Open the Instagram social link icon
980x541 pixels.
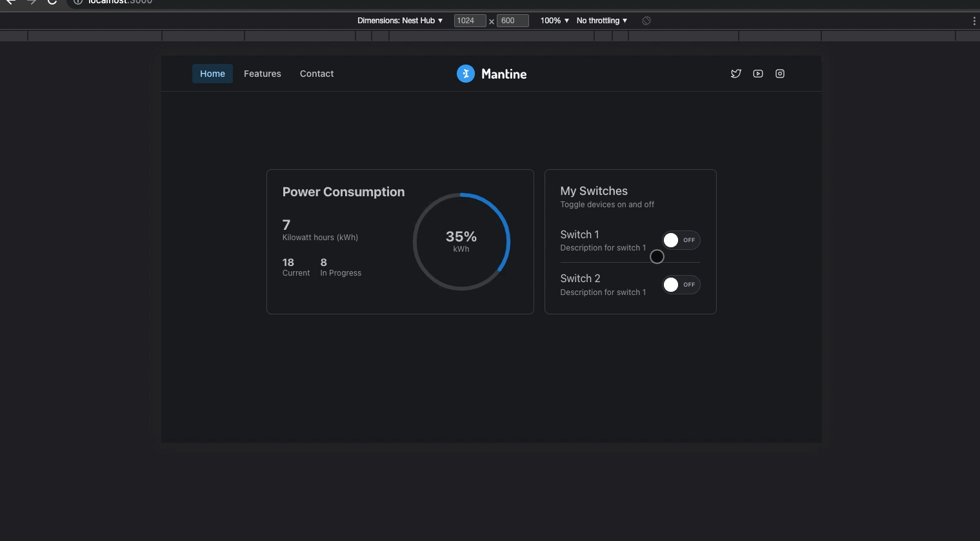point(780,74)
